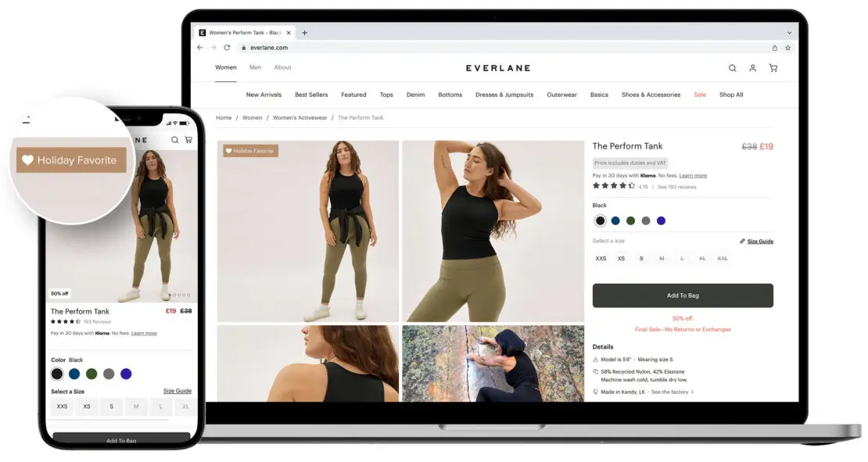Screen dimensions: 868x462
Task: Open the account profile icon in the laptop header
Action: [x=752, y=68]
